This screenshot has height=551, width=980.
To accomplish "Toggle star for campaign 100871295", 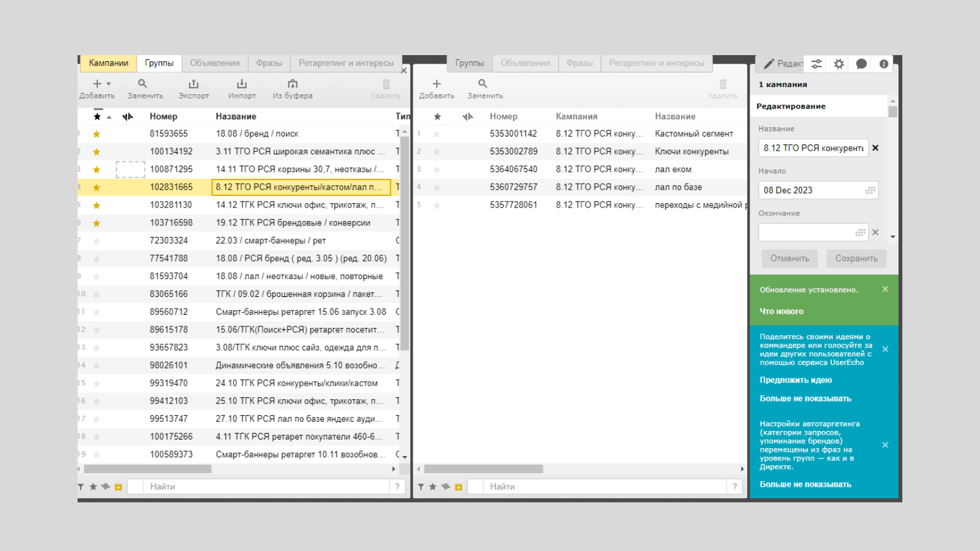I will 97,170.
